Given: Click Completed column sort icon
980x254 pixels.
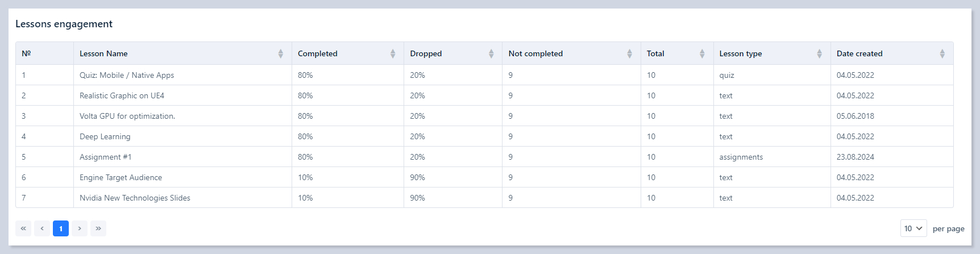Looking at the screenshot, I should click(393, 53).
